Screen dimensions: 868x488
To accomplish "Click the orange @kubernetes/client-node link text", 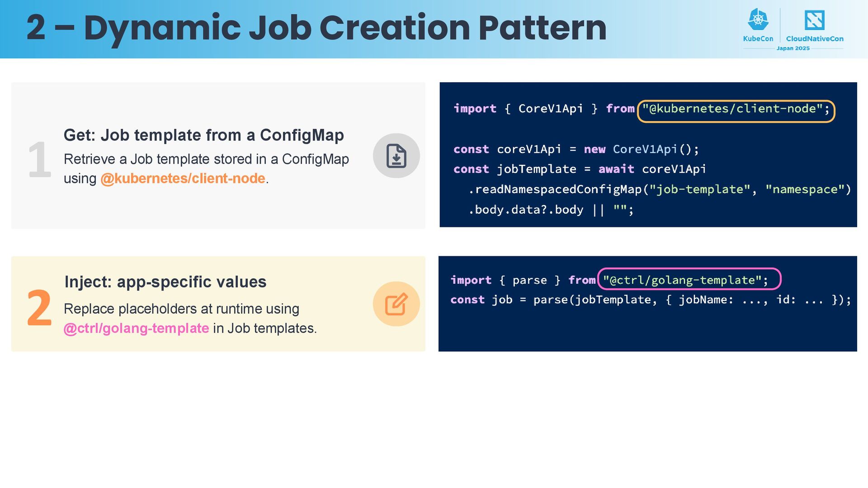I will point(183,178).
